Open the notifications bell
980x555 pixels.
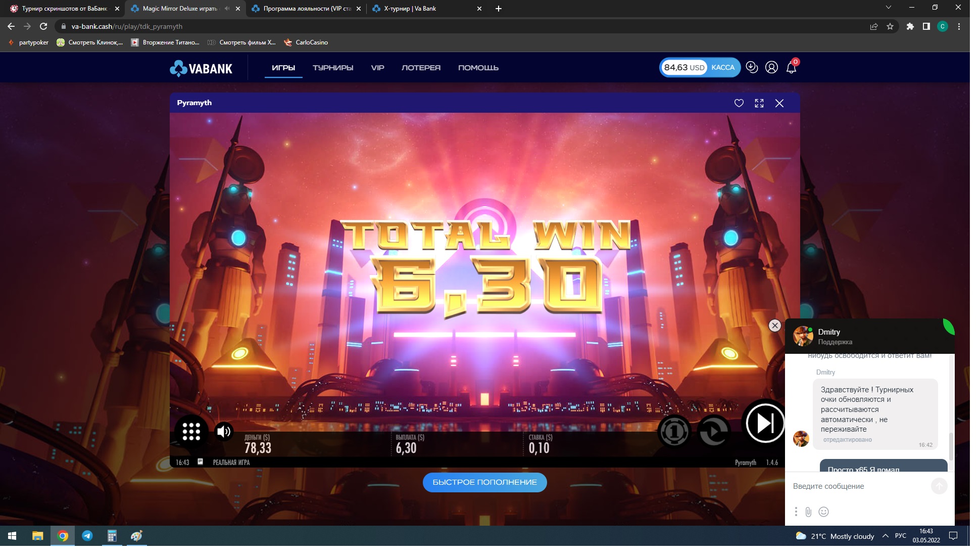(791, 68)
